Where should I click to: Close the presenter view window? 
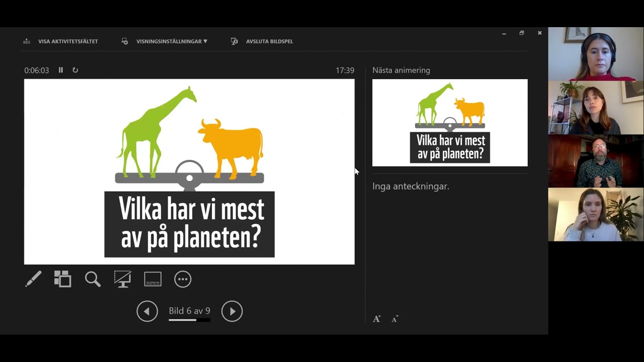(540, 33)
